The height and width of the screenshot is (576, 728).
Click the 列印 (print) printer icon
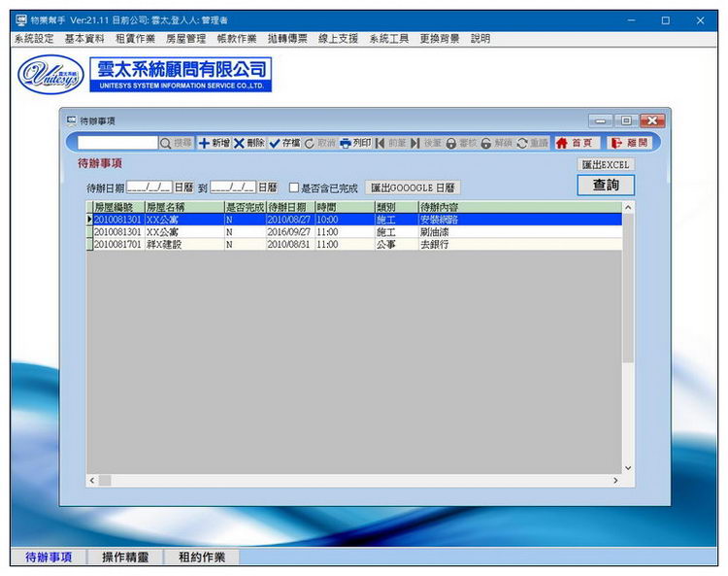click(345, 143)
